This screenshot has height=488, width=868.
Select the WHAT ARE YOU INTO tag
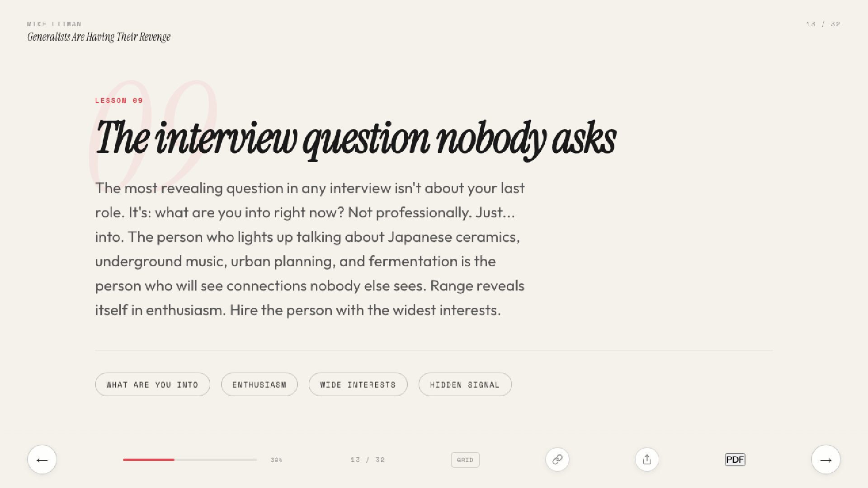click(152, 385)
